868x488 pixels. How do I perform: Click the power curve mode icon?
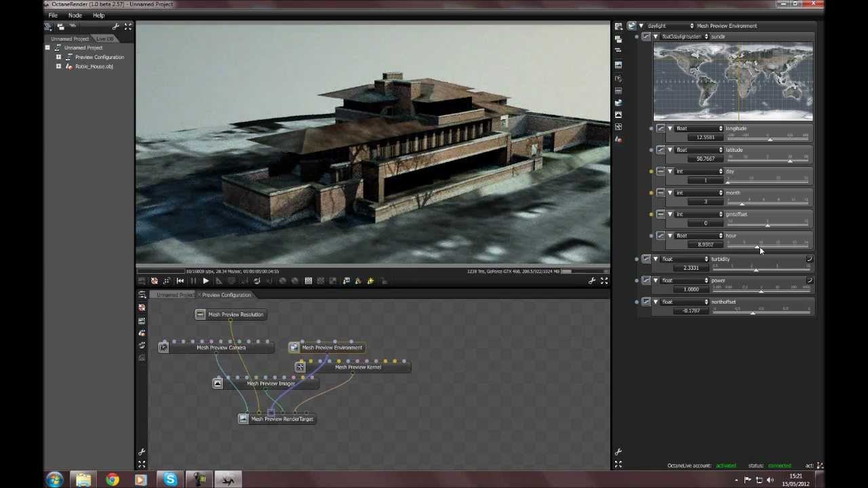[x=809, y=281]
